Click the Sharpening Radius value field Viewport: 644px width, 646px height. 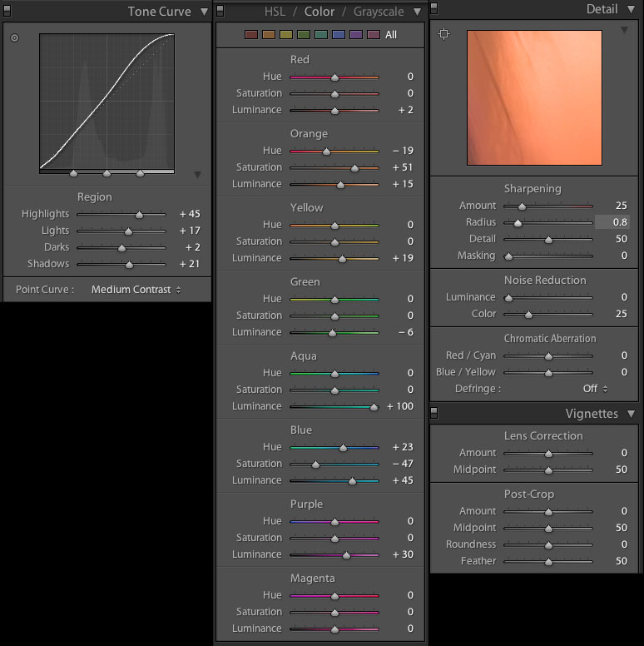tap(612, 222)
